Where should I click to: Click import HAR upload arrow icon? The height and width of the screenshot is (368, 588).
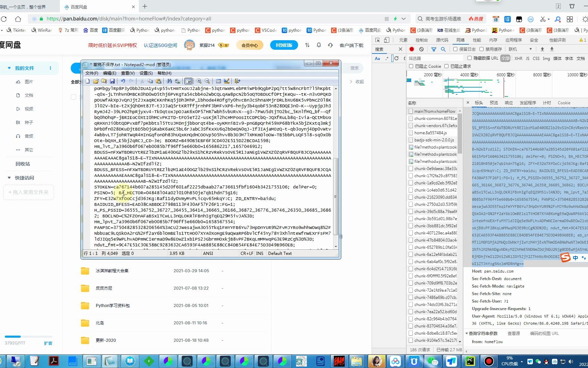coord(542,49)
